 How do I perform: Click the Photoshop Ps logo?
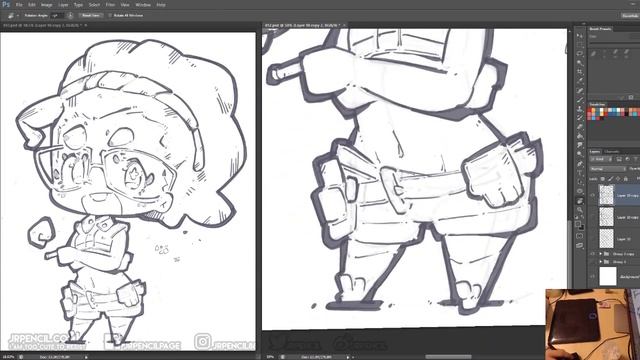[x=6, y=4]
